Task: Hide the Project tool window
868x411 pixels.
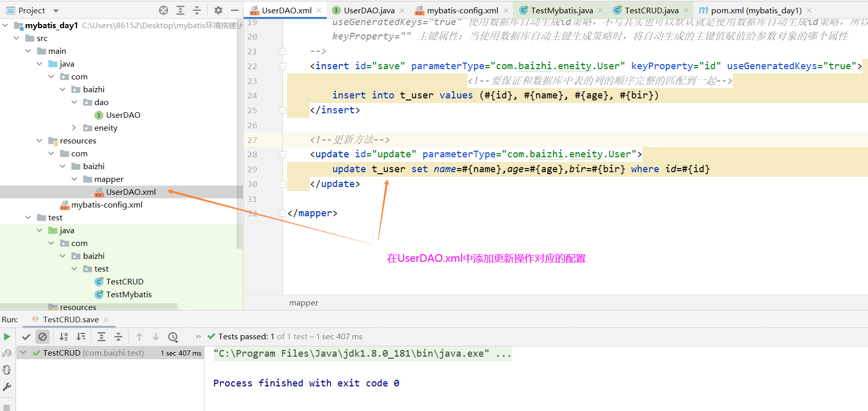Action: click(x=235, y=10)
